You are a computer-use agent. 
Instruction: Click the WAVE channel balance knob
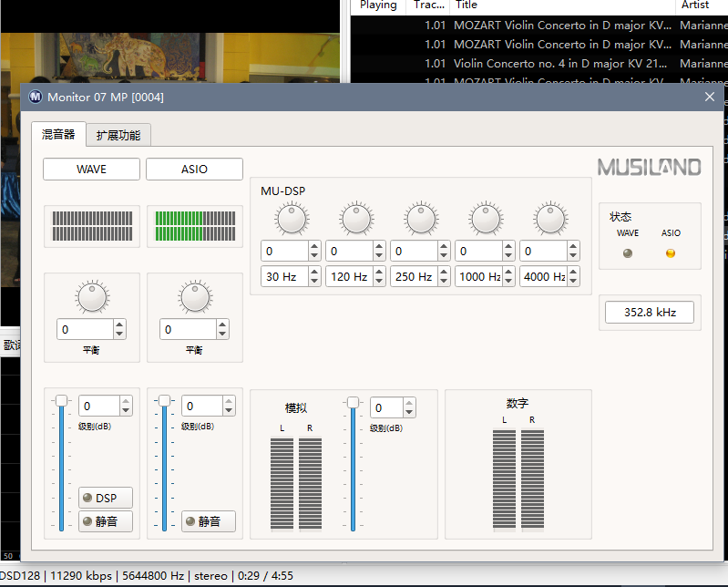(92, 296)
